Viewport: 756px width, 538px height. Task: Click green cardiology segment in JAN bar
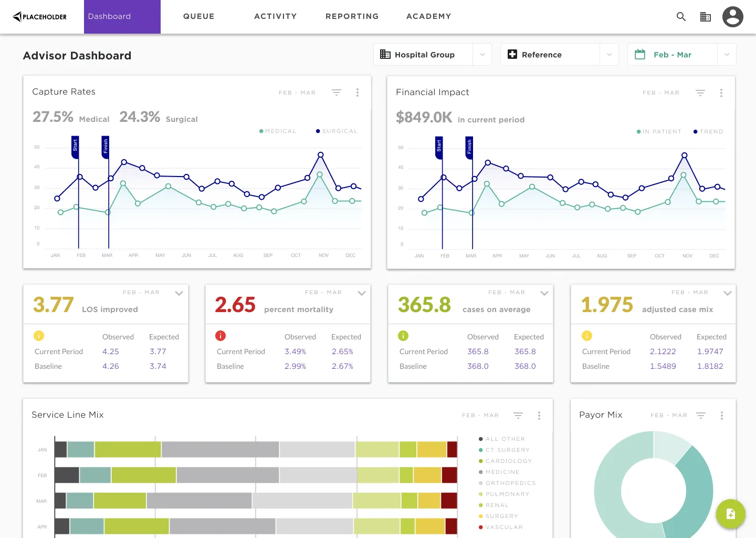(128, 450)
